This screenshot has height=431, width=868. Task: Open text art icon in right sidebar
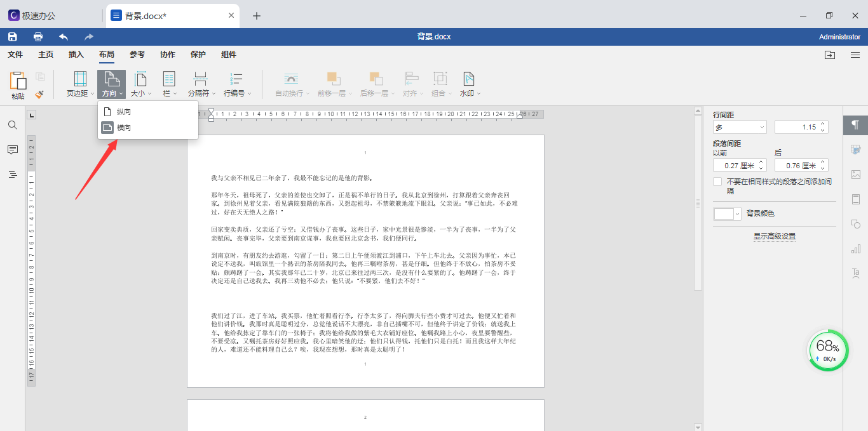coord(855,273)
